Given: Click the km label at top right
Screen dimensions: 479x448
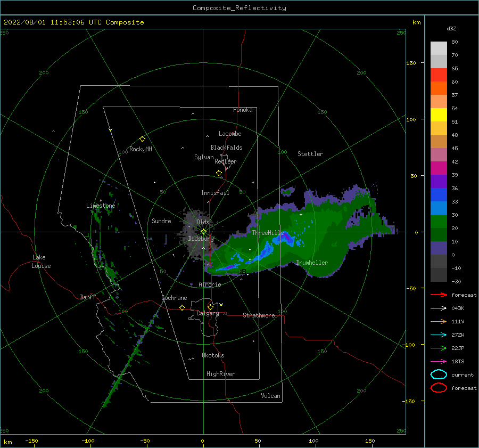Looking at the screenshot, I should (x=416, y=22).
